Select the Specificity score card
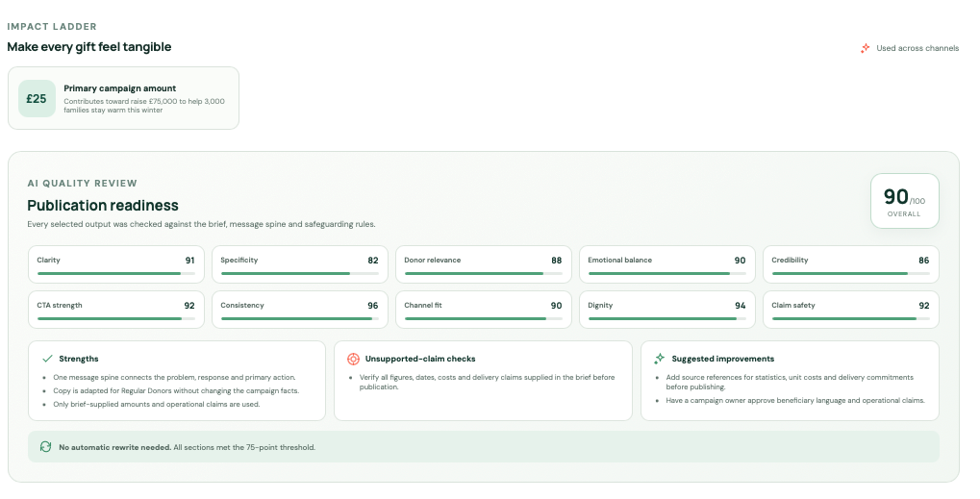The height and width of the screenshot is (499, 980). (299, 264)
